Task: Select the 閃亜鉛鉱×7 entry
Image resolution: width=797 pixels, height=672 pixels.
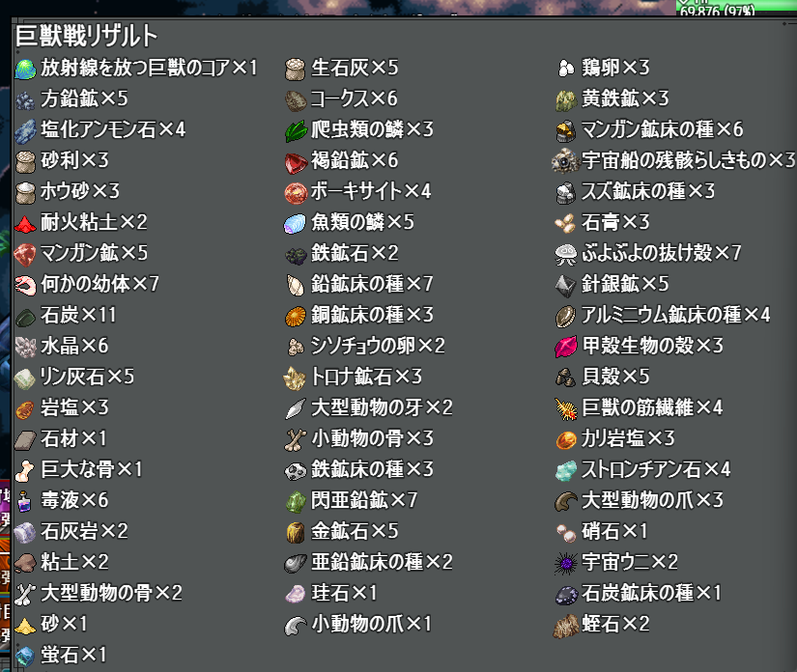Action: point(351,501)
